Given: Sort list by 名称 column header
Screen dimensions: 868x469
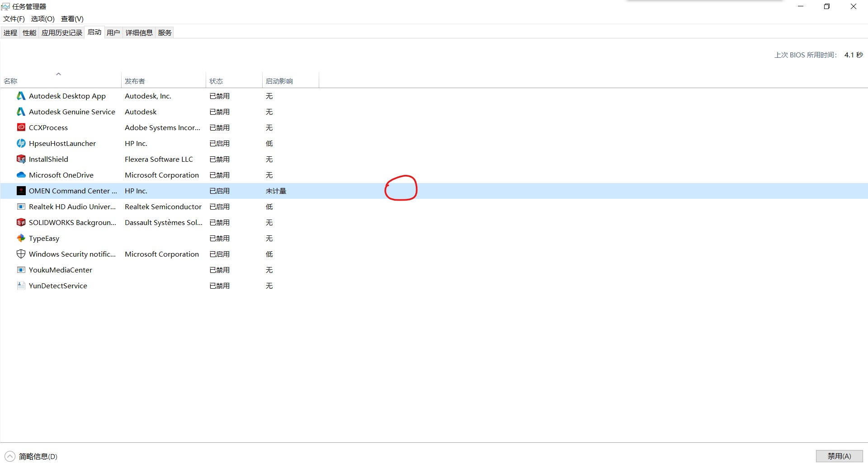Looking at the screenshot, I should coord(11,81).
